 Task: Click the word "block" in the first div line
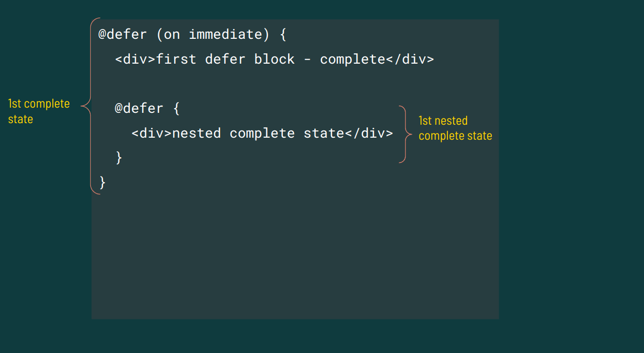coord(274,60)
